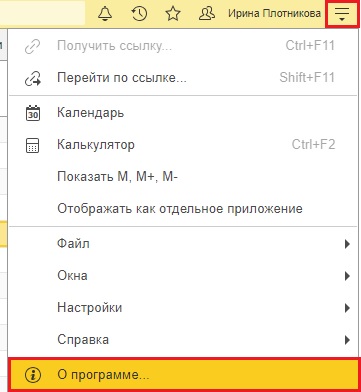Expand the Настройки submenu

(x=184, y=308)
